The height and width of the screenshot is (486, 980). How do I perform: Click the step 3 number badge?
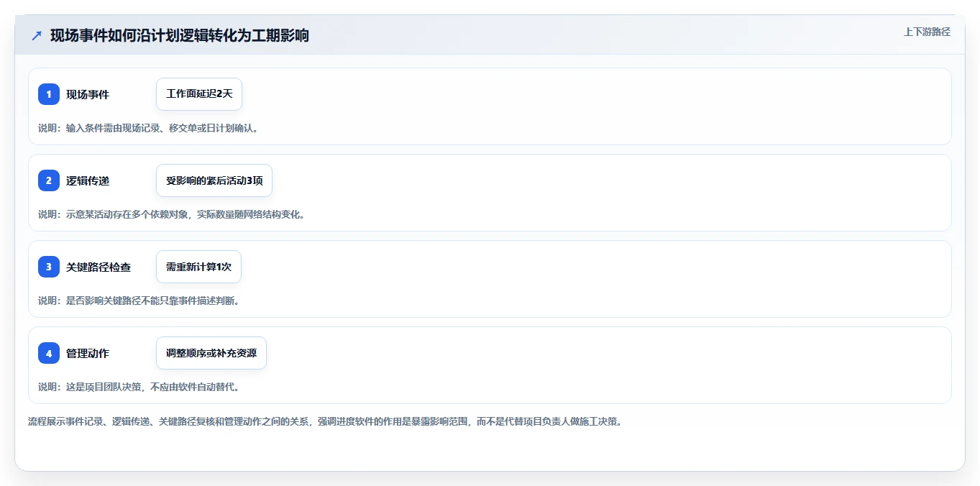49,267
